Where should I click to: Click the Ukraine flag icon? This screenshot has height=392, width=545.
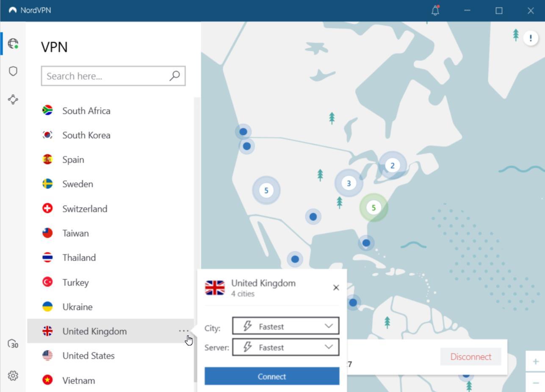click(x=47, y=306)
